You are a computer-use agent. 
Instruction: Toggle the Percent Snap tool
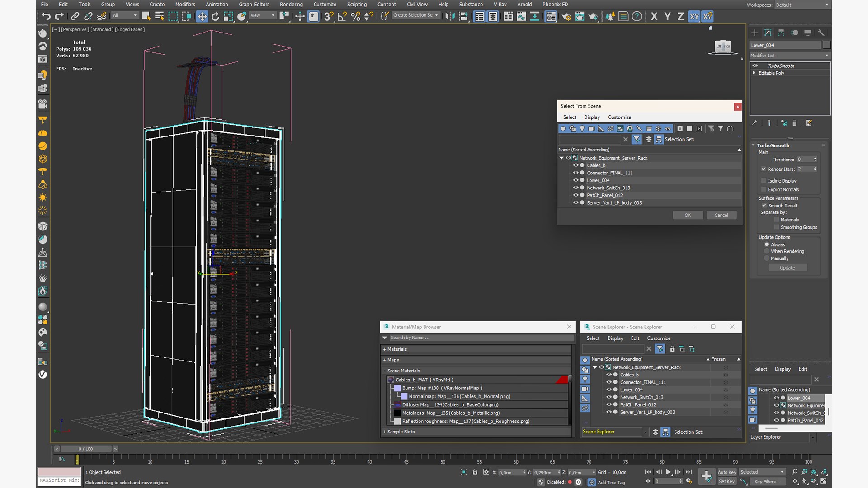(x=356, y=16)
